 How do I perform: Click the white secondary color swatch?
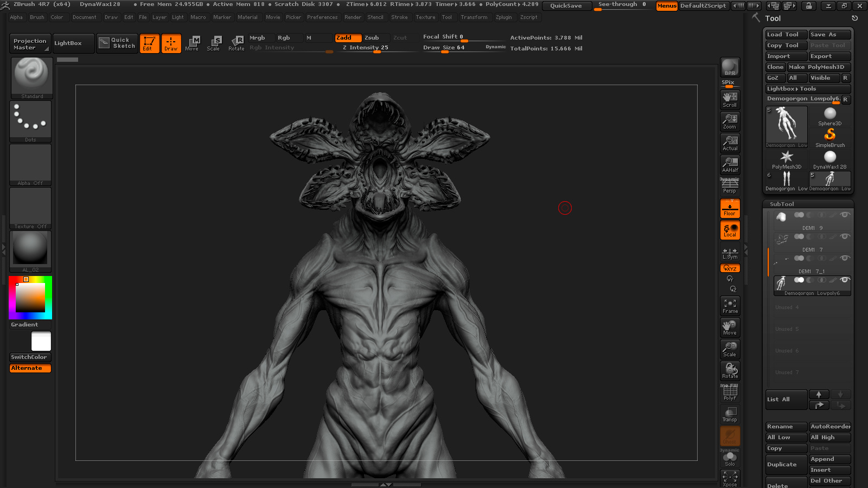[x=41, y=342]
